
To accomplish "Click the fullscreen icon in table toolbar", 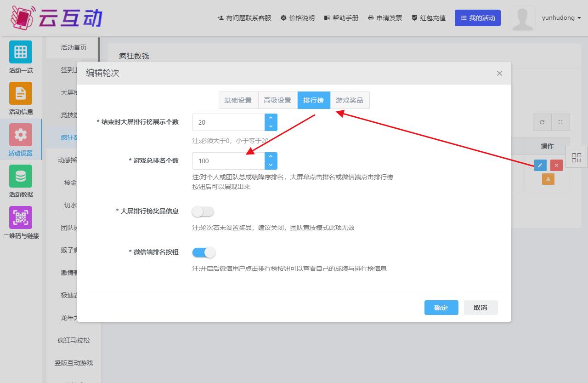I will (x=560, y=122).
